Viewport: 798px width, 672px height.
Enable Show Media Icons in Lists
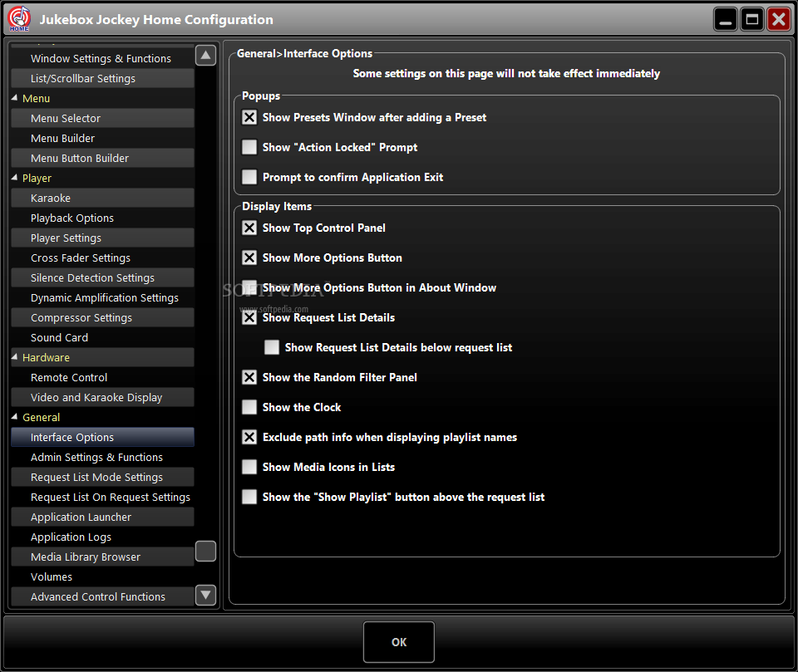point(249,467)
